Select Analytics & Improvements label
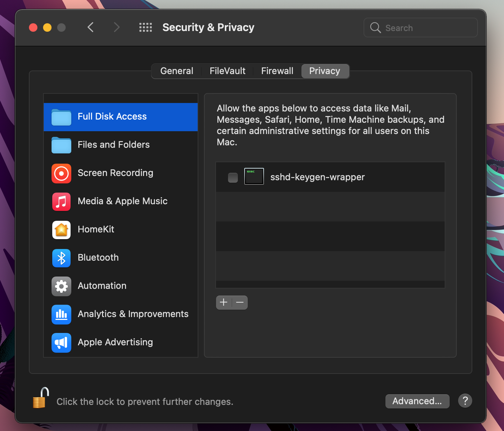504x431 pixels. tap(133, 314)
